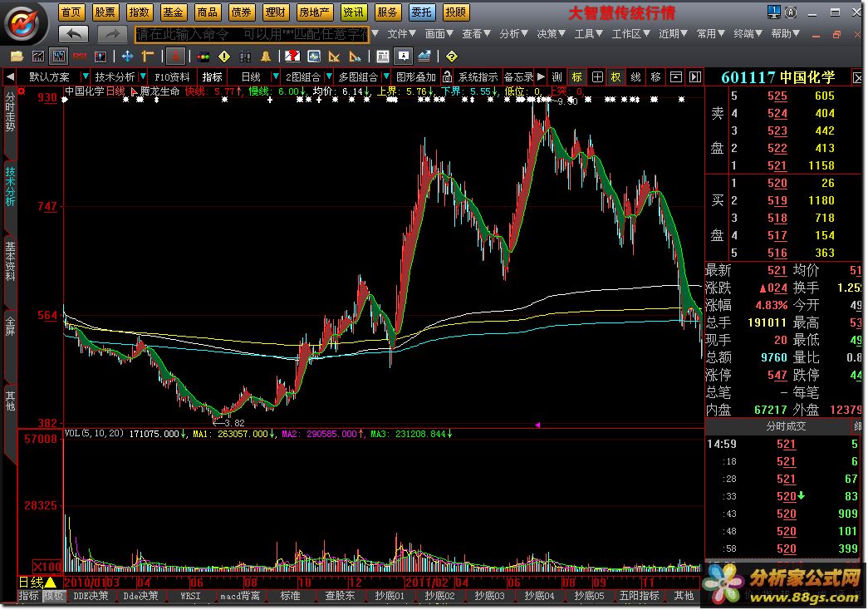Screen dimensions: 868x610
Task: Toggle the small pink chart icon in toolbar
Action: click(101, 56)
